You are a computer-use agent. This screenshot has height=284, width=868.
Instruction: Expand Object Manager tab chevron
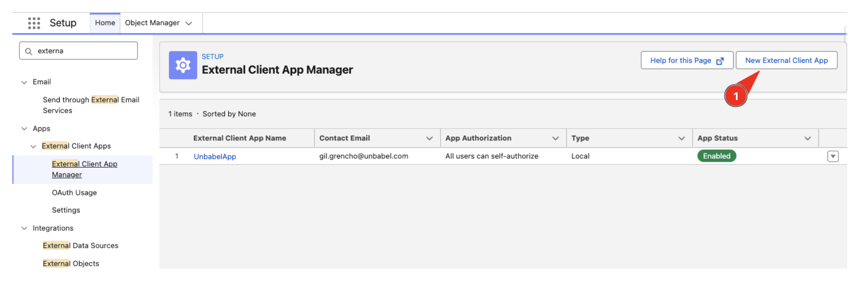click(x=189, y=23)
